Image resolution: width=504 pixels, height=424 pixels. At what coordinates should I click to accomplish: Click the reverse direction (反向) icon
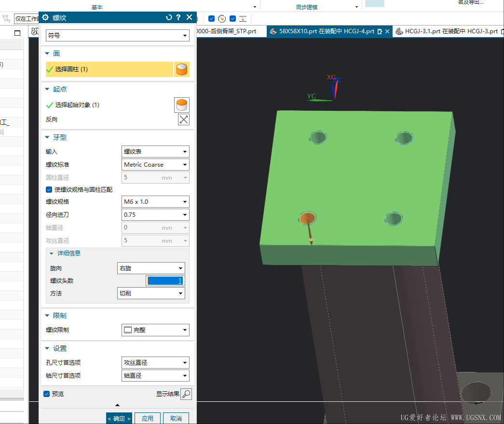[x=184, y=119]
